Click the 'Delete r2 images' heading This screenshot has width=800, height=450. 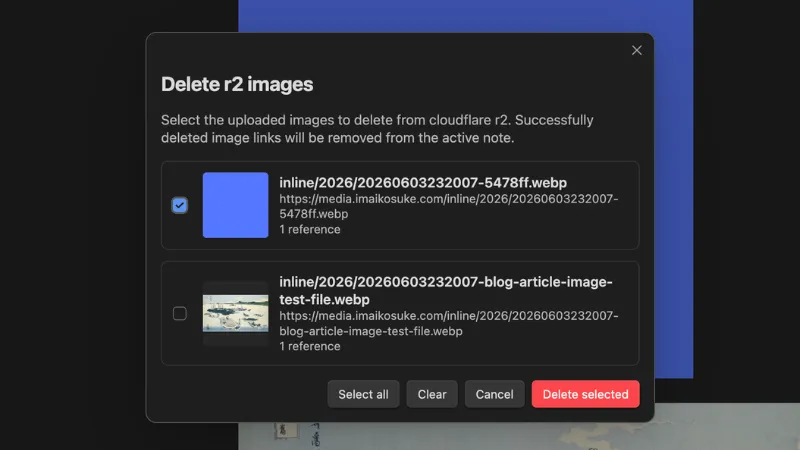(x=237, y=84)
